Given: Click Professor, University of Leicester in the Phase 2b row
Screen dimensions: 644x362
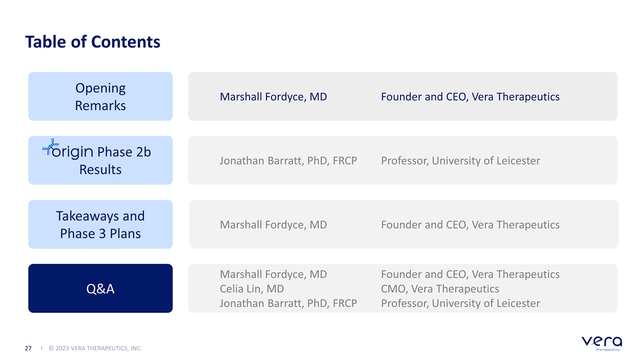Looking at the screenshot, I should point(460,161).
